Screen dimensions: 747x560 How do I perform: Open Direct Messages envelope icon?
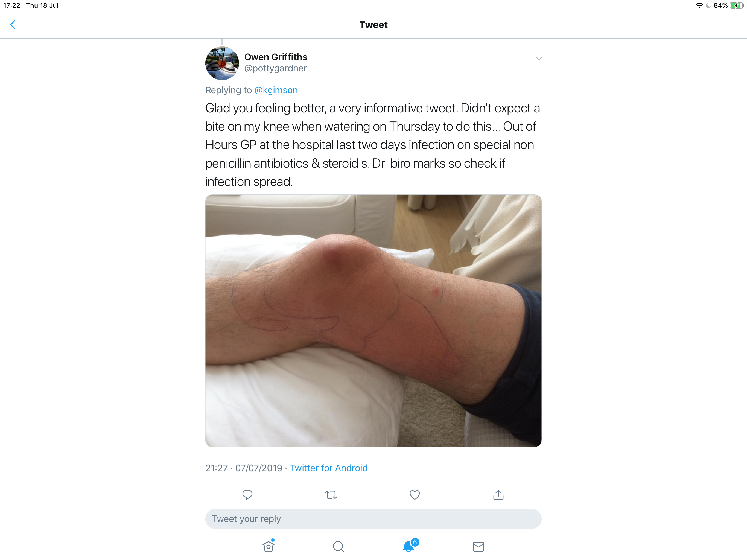tap(478, 547)
